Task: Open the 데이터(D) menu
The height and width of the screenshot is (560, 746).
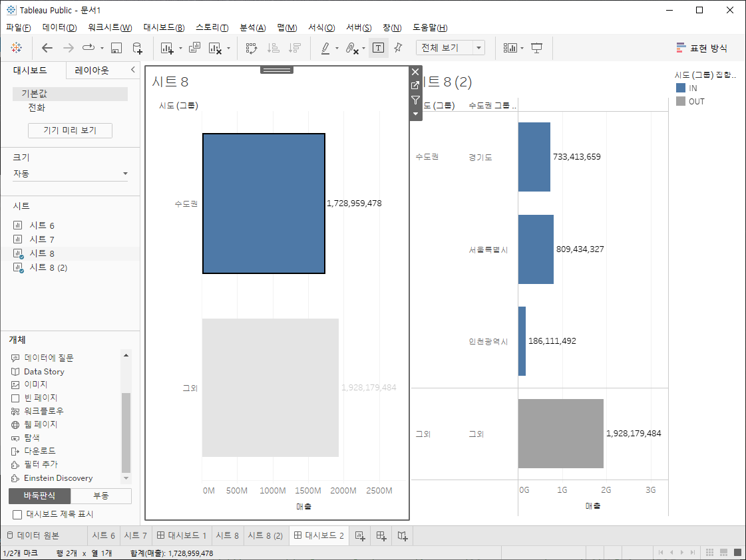Action: point(59,27)
